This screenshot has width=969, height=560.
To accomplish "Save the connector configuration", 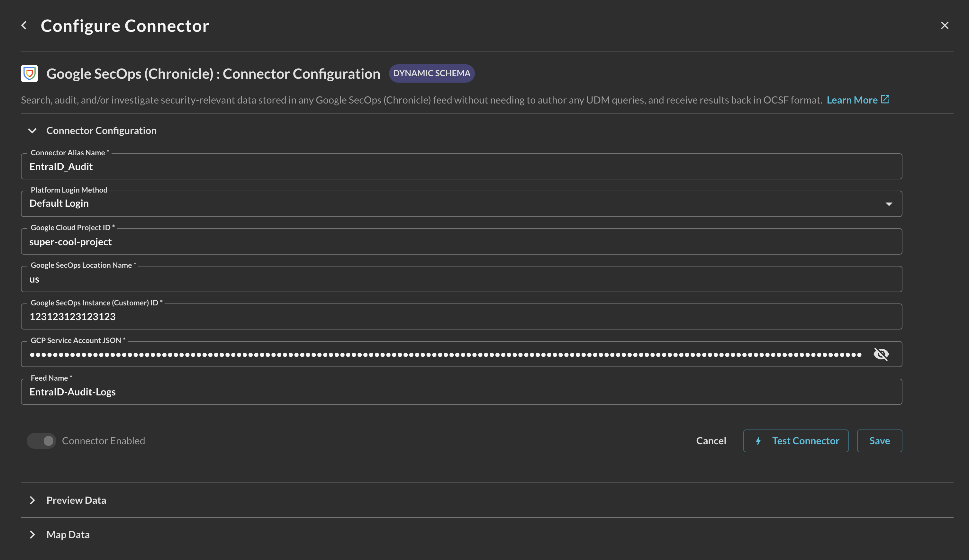I will [879, 441].
